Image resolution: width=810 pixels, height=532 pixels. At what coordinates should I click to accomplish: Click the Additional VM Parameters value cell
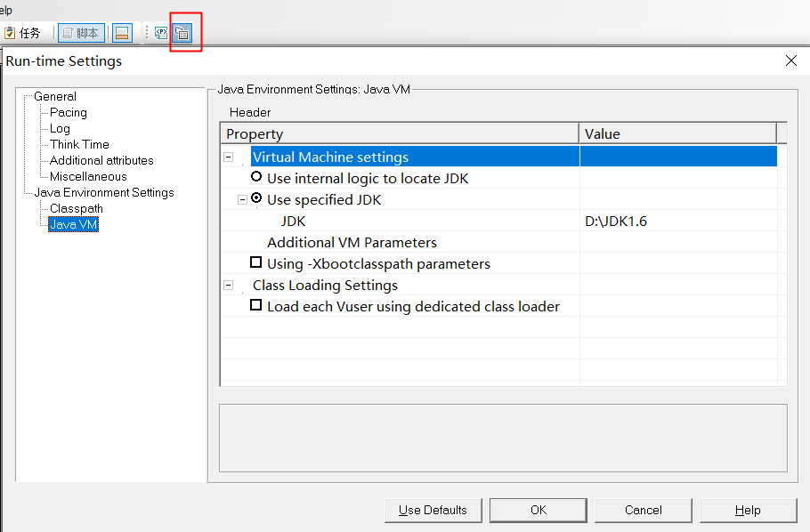click(x=678, y=242)
